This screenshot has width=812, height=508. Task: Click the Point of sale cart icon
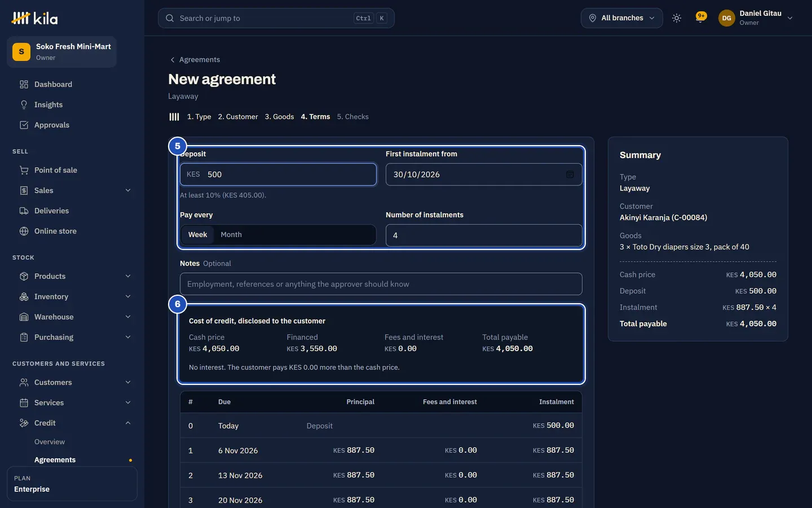click(x=24, y=170)
